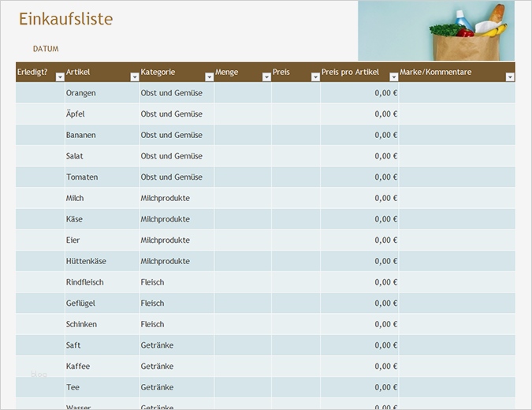Select 0,00 € price for Kaffee
This screenshot has height=410, width=532.
click(x=359, y=366)
